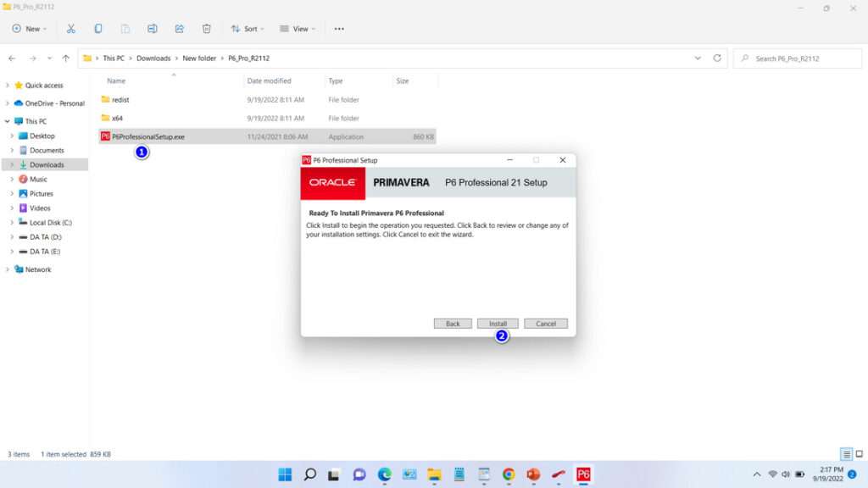Click Install in P6 Professional Setup
This screenshot has height=488, width=868.
pos(498,324)
